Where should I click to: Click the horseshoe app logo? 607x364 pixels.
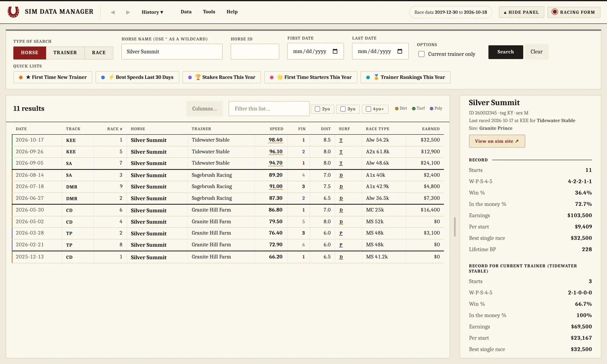pos(13,12)
